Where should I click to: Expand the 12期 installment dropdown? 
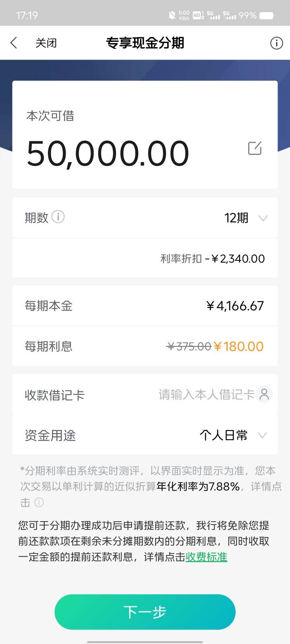(x=145, y=218)
